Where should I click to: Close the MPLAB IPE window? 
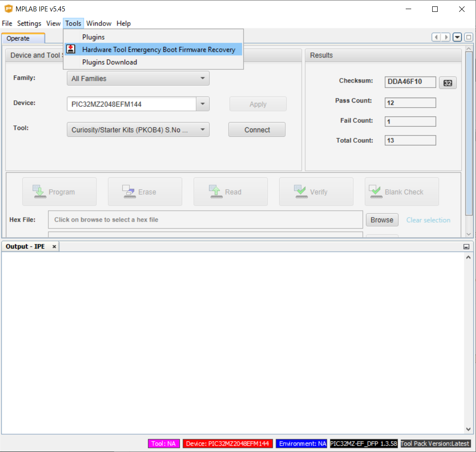point(462,9)
